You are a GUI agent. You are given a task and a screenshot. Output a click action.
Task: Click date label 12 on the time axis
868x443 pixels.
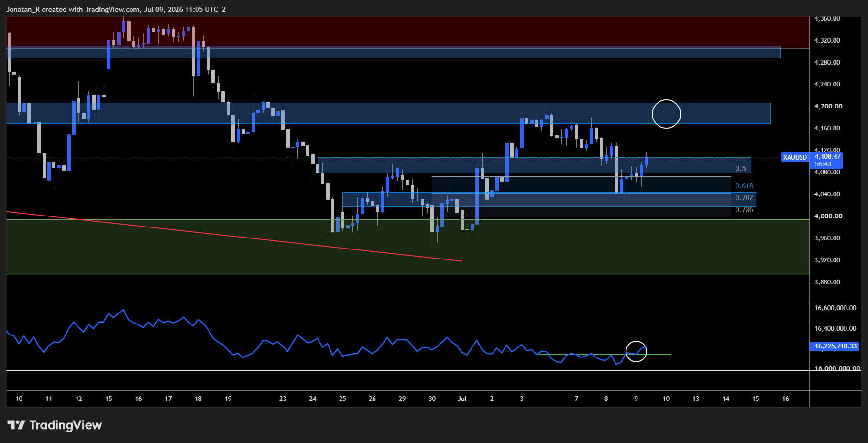[79, 399]
